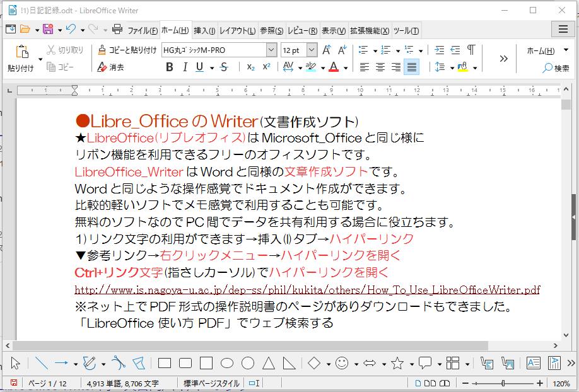The image size is (579, 392).
Task: Set Align Left paragraph alignment
Action: [x=365, y=67]
